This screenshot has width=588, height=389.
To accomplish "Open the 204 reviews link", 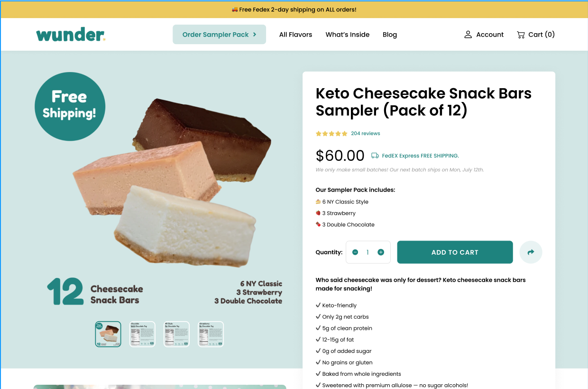I will pos(366,134).
